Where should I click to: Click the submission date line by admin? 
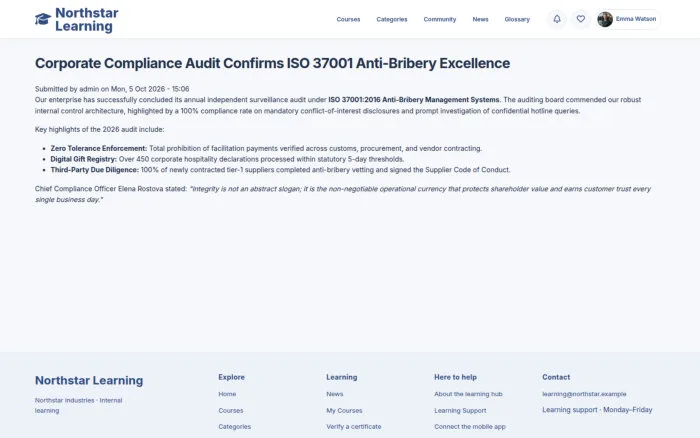112,89
